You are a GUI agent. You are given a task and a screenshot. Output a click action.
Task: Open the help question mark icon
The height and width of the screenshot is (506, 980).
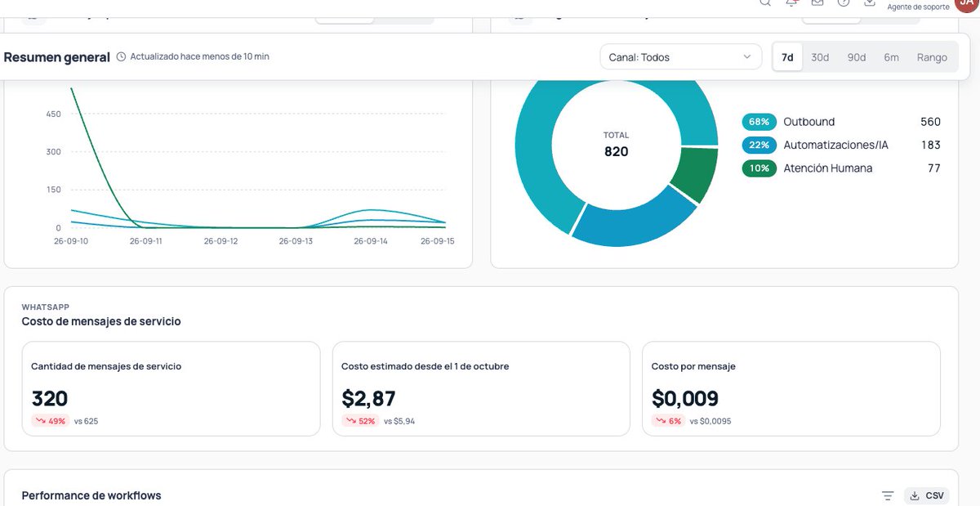844,2
